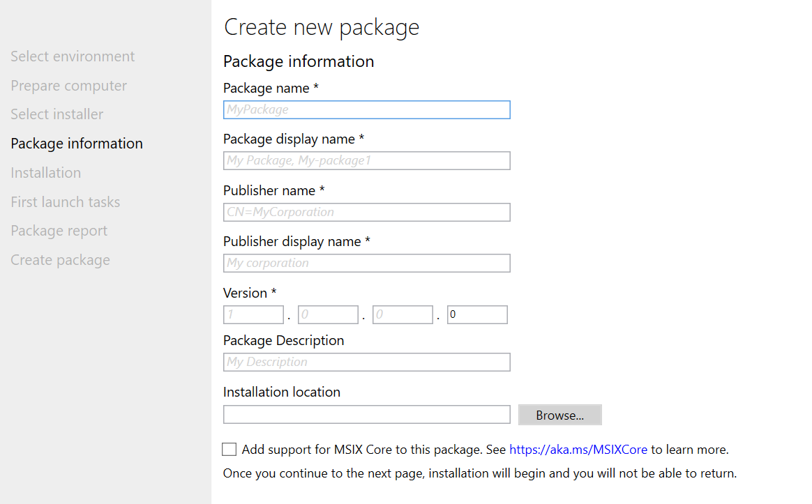Click the Installation location label
This screenshot has height=504, width=812.
point(282,392)
